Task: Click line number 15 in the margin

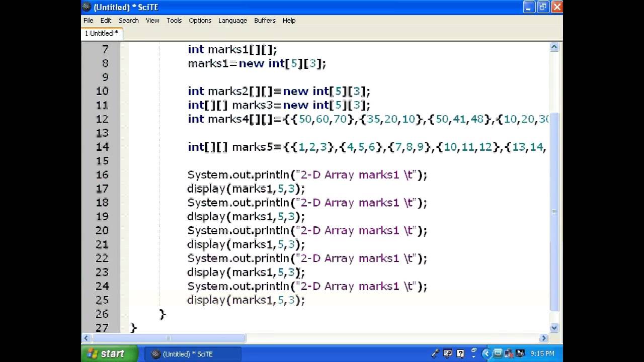Action: 102,161
